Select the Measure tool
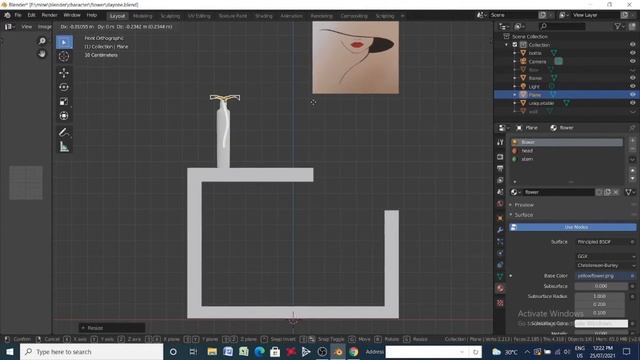This screenshot has height=360, width=640. click(x=64, y=147)
